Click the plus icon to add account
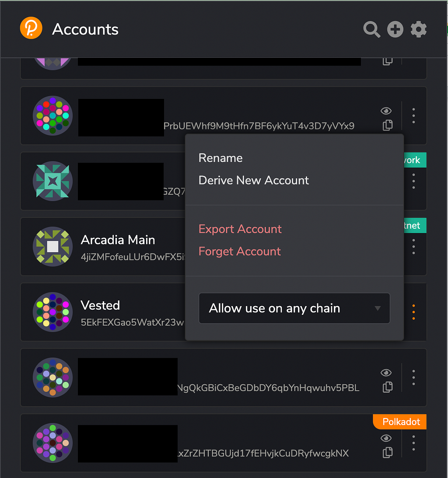Viewport: 448px width, 478px height. pos(395,29)
